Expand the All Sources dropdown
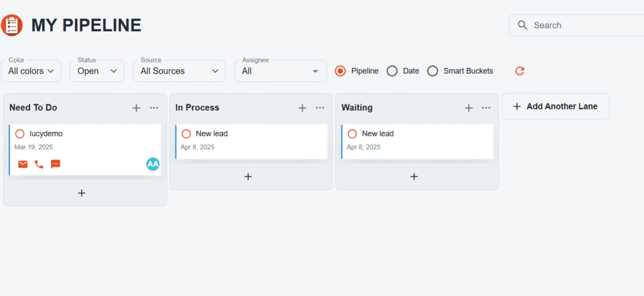The width and height of the screenshot is (644, 296). [179, 71]
